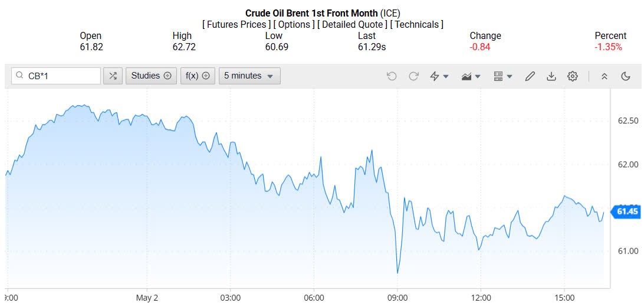The height and width of the screenshot is (303, 644).
Task: Download the chart image
Action: click(551, 76)
